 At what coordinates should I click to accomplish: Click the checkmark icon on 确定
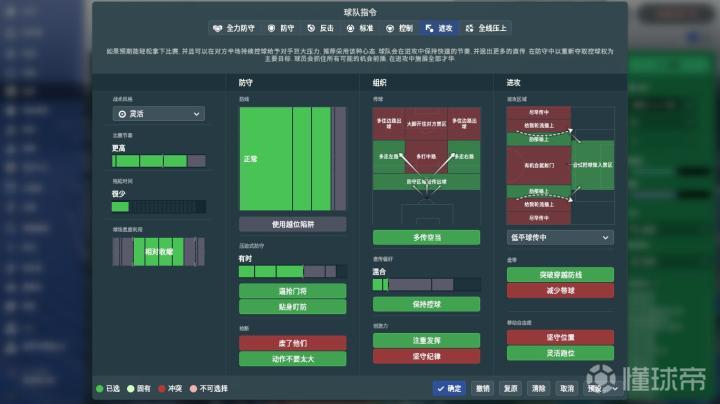(x=439, y=388)
